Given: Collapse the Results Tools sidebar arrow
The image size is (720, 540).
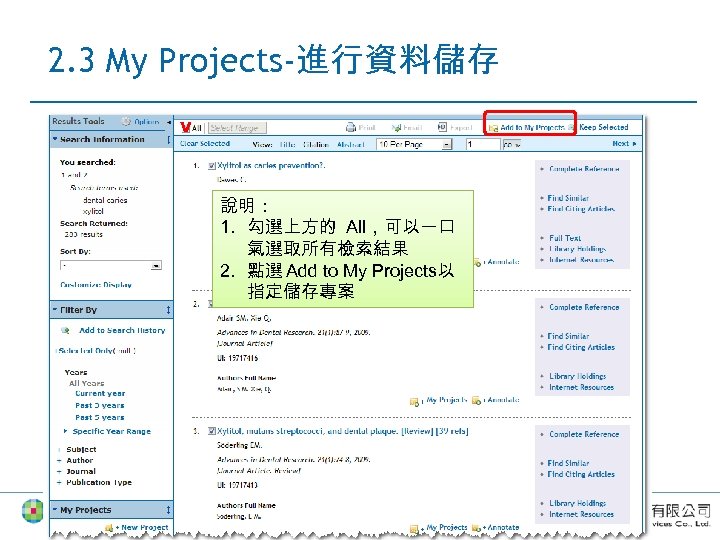Looking at the screenshot, I should 169,122.
